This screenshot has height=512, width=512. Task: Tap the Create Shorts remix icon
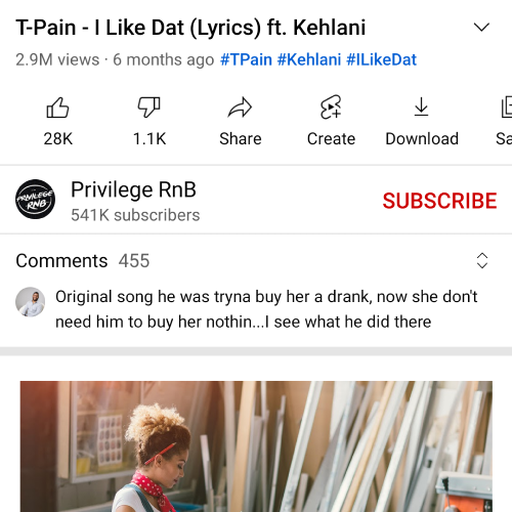(331, 107)
